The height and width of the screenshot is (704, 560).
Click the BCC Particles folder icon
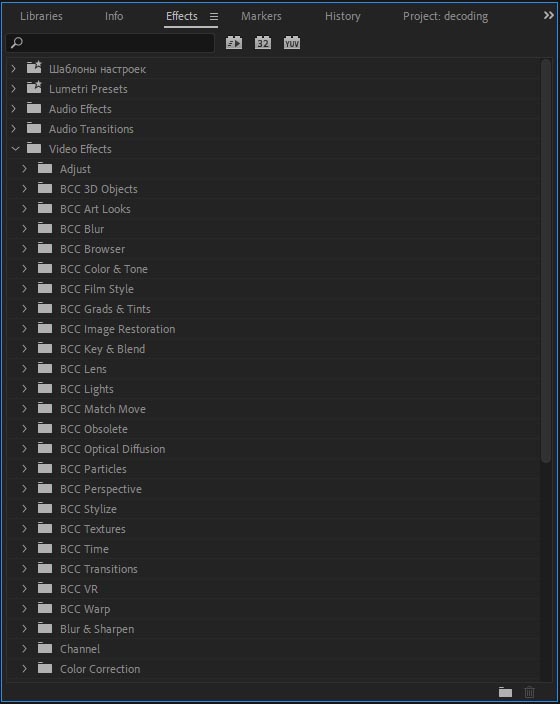(x=45, y=468)
